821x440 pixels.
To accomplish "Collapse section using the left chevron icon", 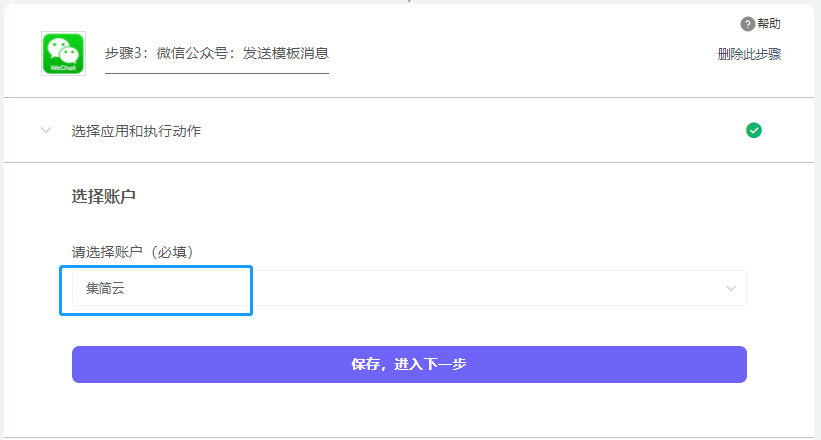I will 46,130.
